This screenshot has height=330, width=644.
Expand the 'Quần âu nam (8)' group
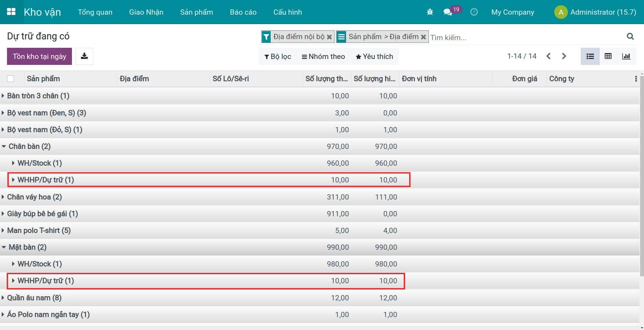pos(34,298)
